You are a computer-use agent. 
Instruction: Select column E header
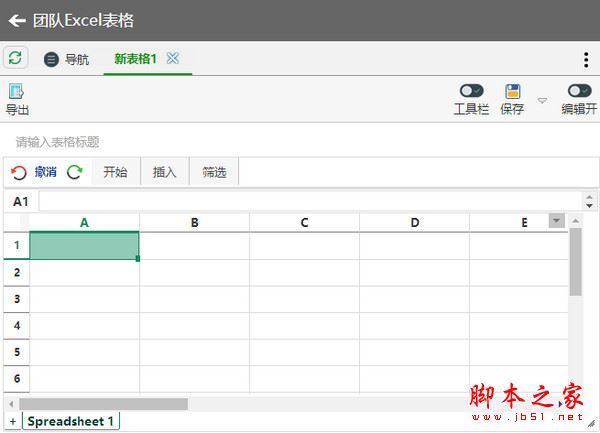tap(524, 223)
